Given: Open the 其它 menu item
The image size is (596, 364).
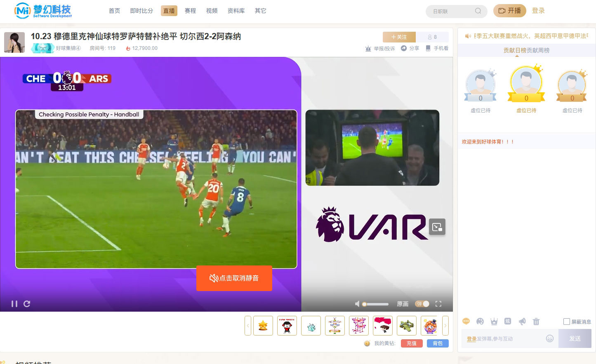Looking at the screenshot, I should (x=260, y=11).
